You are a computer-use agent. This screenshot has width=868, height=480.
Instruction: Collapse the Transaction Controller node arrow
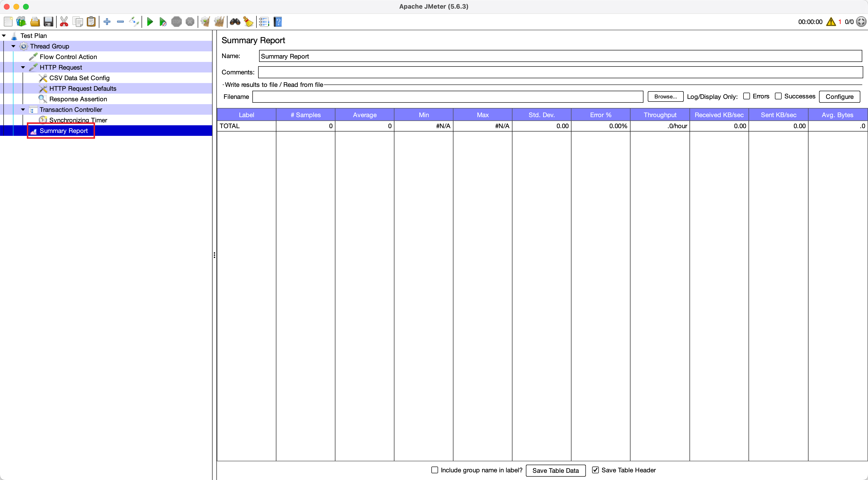click(x=23, y=109)
